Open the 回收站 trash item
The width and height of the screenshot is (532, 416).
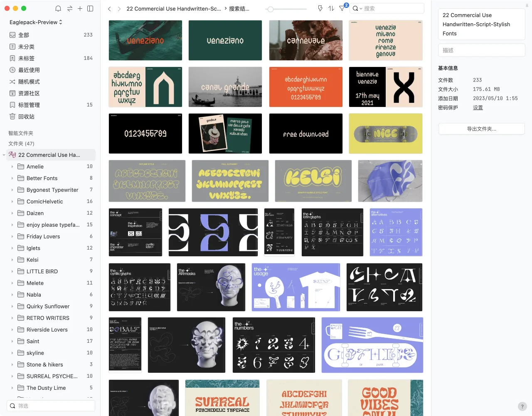click(x=26, y=116)
